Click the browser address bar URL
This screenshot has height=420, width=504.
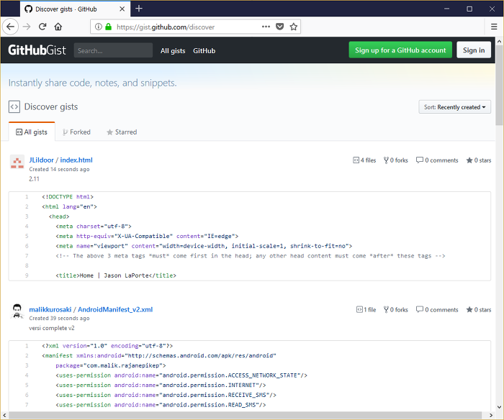pos(166,27)
